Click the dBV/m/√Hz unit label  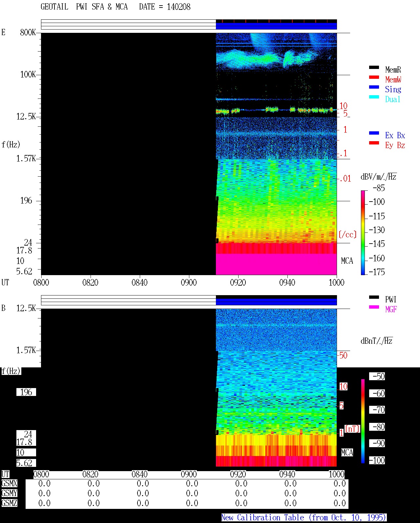pos(379,177)
